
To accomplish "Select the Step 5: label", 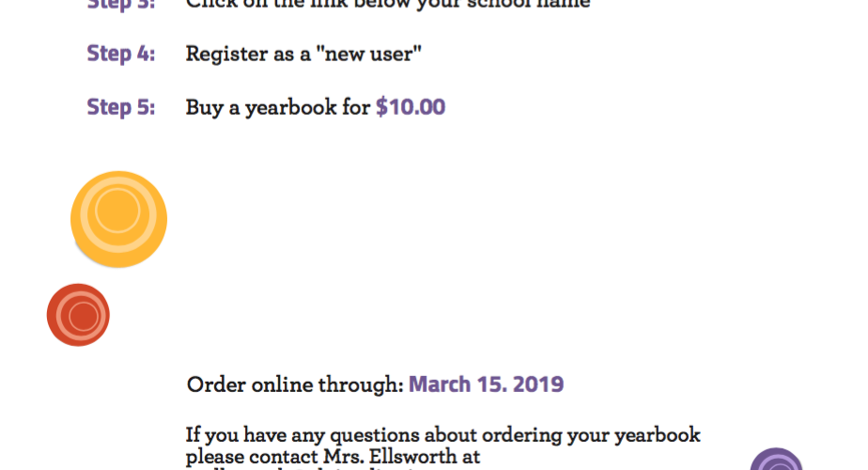I will pyautogui.click(x=120, y=107).
